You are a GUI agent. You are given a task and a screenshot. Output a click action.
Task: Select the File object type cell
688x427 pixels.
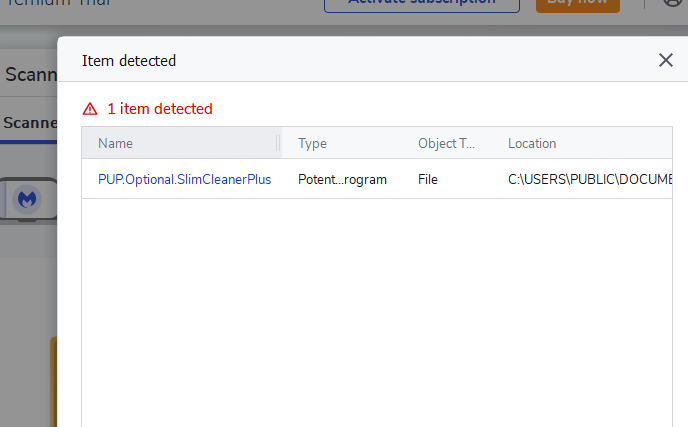[x=428, y=179]
